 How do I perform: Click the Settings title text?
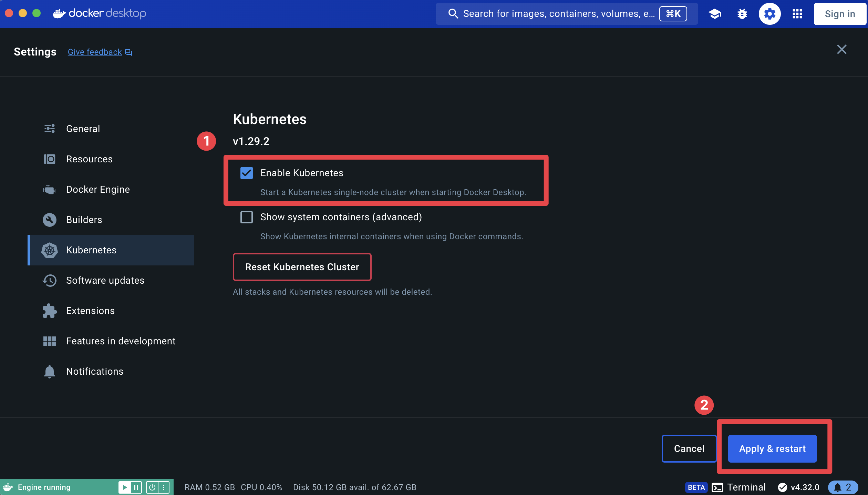pyautogui.click(x=35, y=52)
